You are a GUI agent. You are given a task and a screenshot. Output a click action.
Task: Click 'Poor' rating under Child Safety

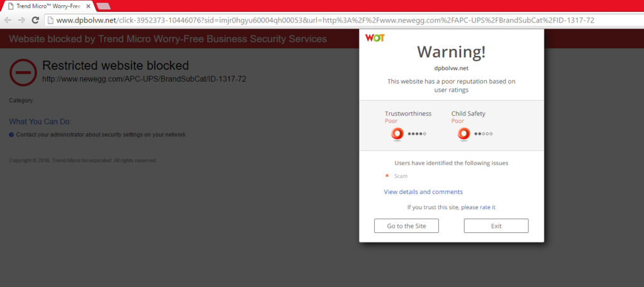(x=458, y=121)
